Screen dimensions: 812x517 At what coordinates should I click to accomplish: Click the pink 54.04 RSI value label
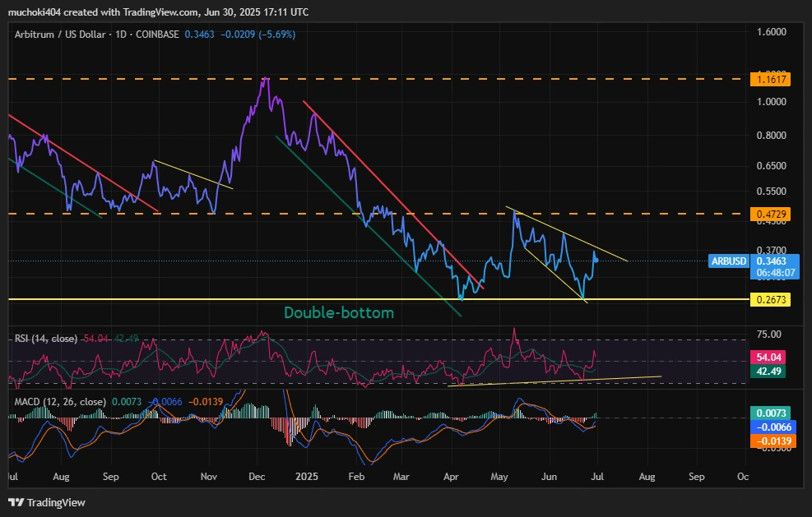pyautogui.click(x=770, y=358)
